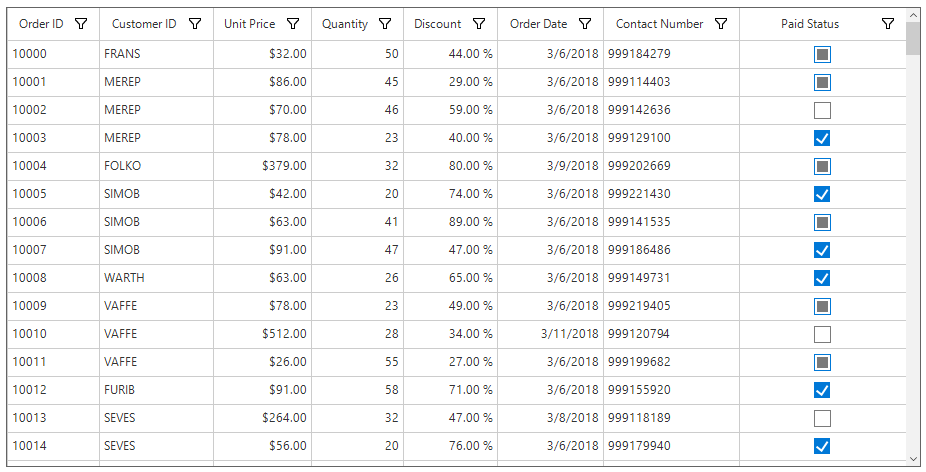926x472 pixels.
Task: Uncheck Paid Status for order 10008
Action: [822, 278]
